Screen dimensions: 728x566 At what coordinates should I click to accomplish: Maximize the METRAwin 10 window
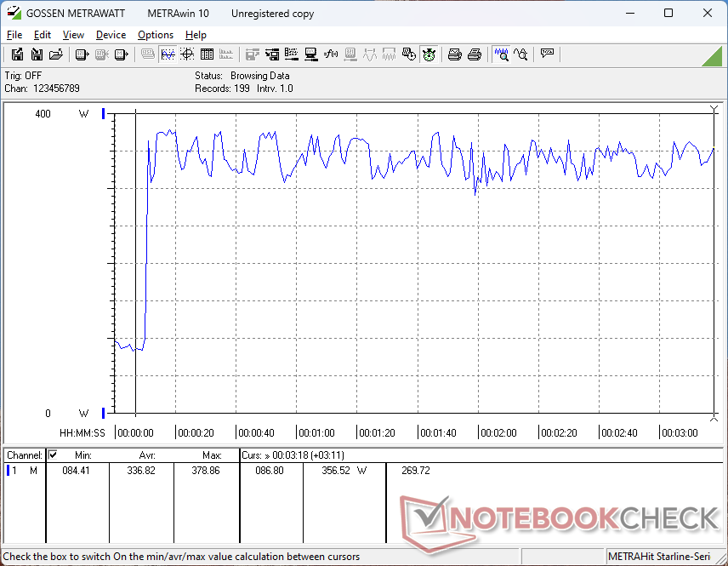pyautogui.click(x=668, y=13)
